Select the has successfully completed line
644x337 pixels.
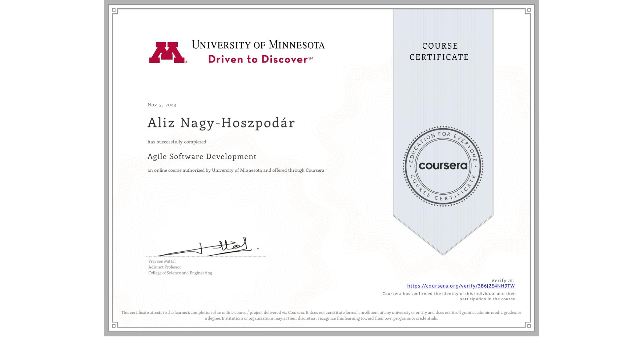[x=177, y=142]
